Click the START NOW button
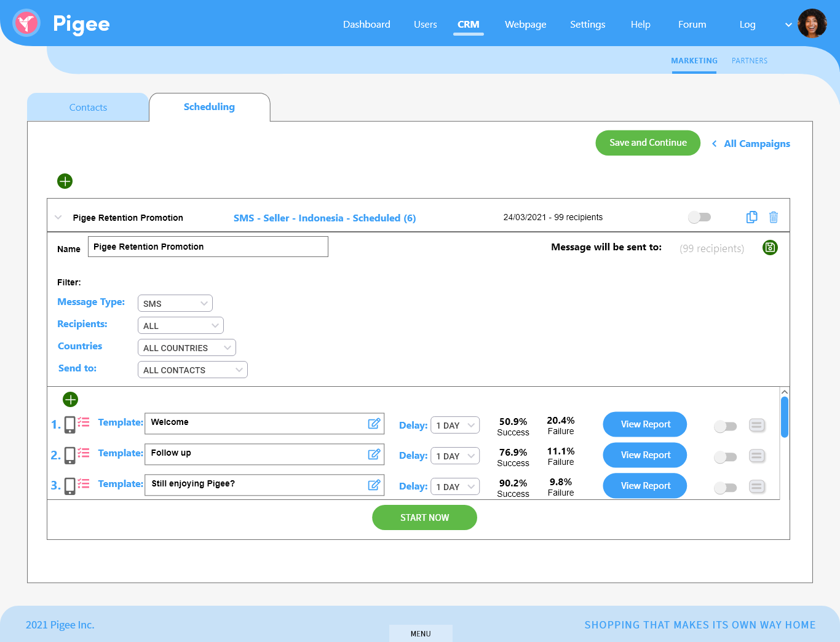 click(424, 518)
